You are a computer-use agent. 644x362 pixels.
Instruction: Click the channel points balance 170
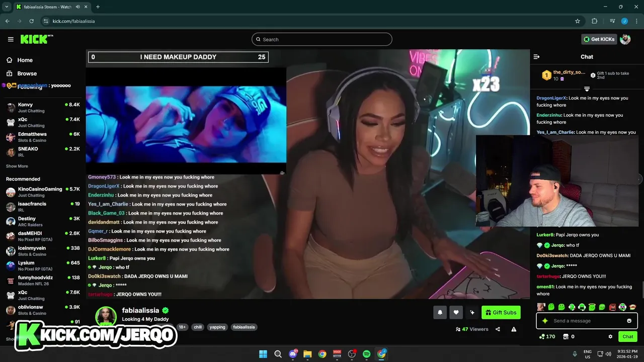coord(547,336)
